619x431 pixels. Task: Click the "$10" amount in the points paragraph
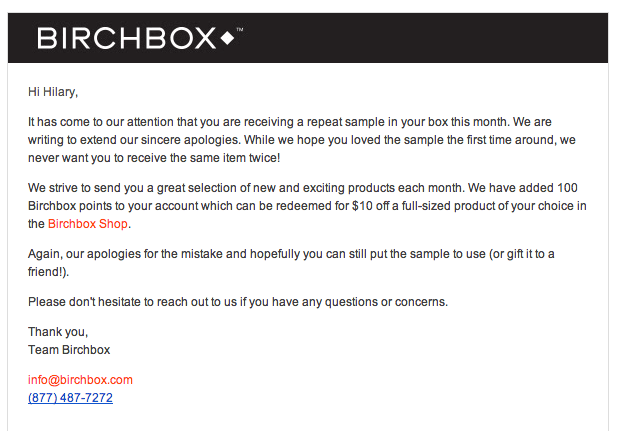point(362,206)
